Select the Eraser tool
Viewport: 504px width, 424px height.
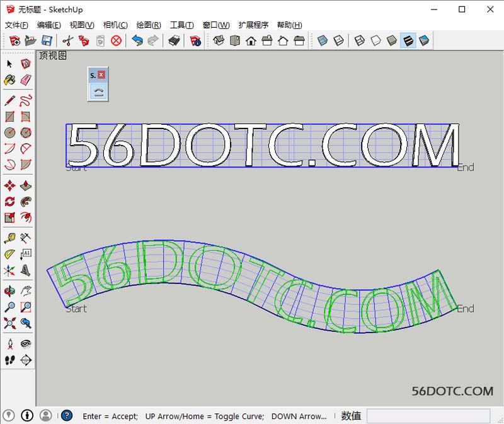26,80
